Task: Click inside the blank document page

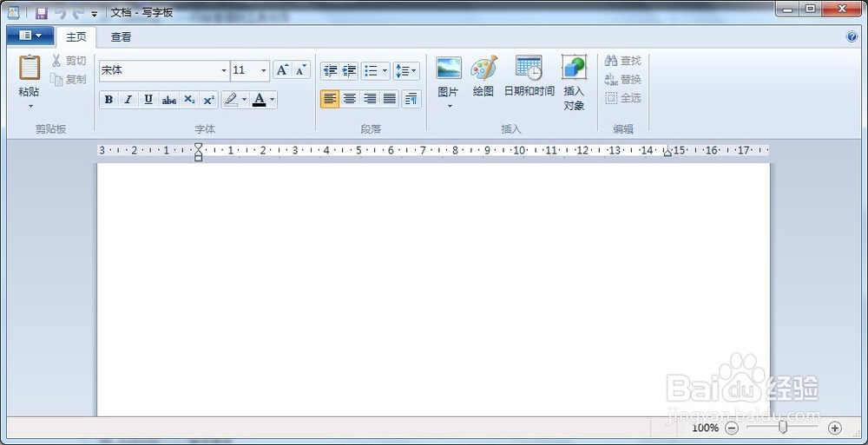Action: [433, 289]
